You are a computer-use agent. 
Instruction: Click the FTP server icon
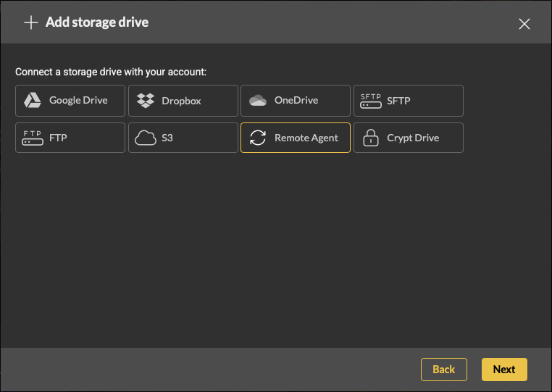[33, 138]
